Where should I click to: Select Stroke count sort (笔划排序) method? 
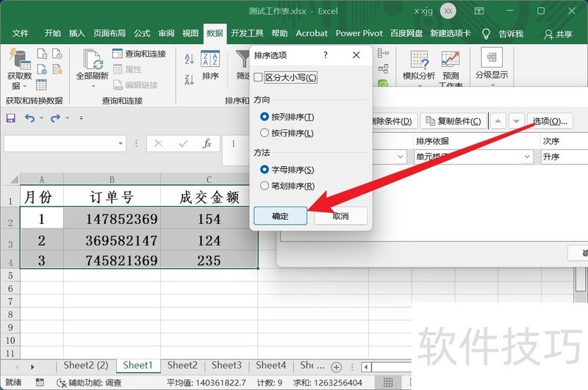click(x=265, y=186)
